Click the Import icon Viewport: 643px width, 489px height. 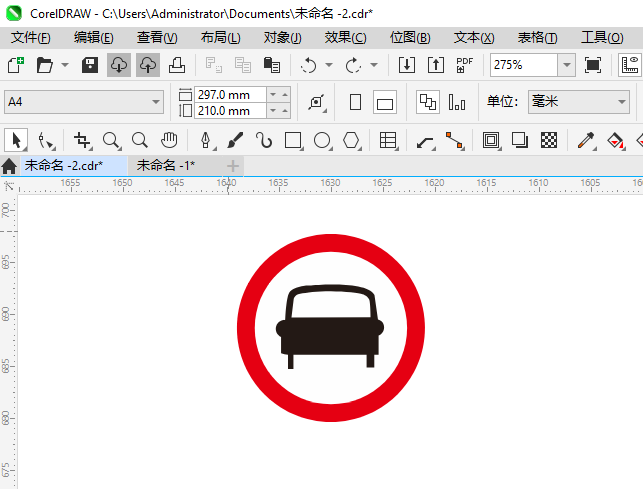click(407, 65)
